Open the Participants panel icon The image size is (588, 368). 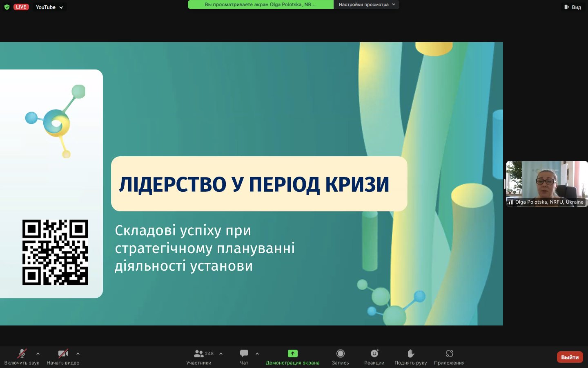pos(199,354)
